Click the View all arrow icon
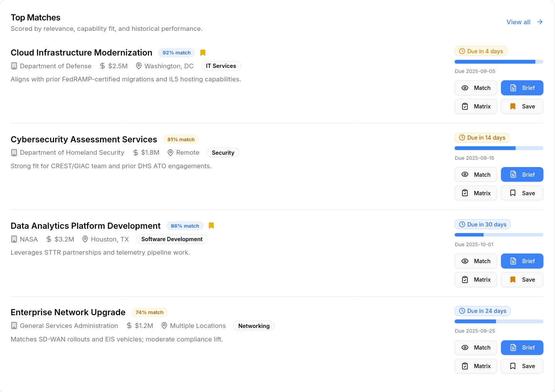Viewport: 555px width, 392px height. pos(540,22)
